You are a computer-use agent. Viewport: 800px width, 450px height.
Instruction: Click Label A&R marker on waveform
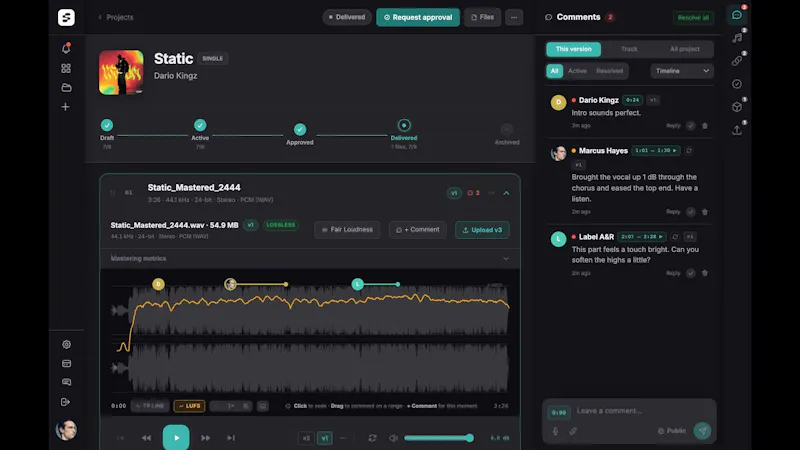coord(358,284)
